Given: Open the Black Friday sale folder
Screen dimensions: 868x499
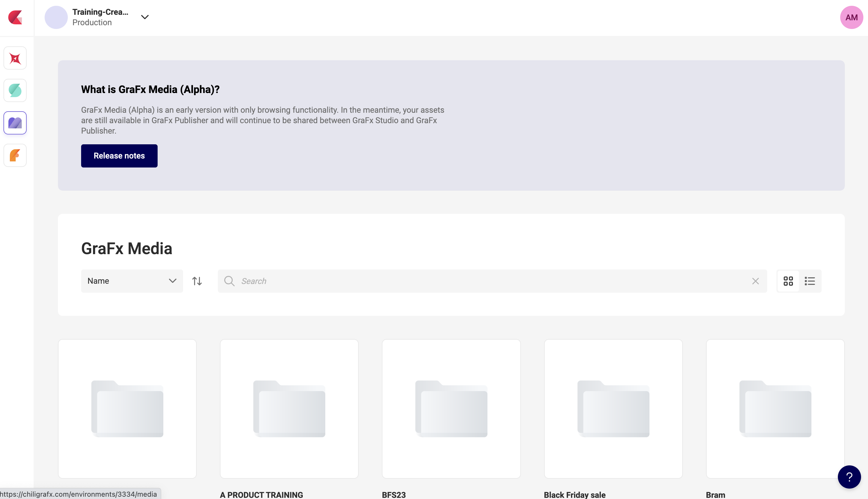Looking at the screenshot, I should 613,409.
